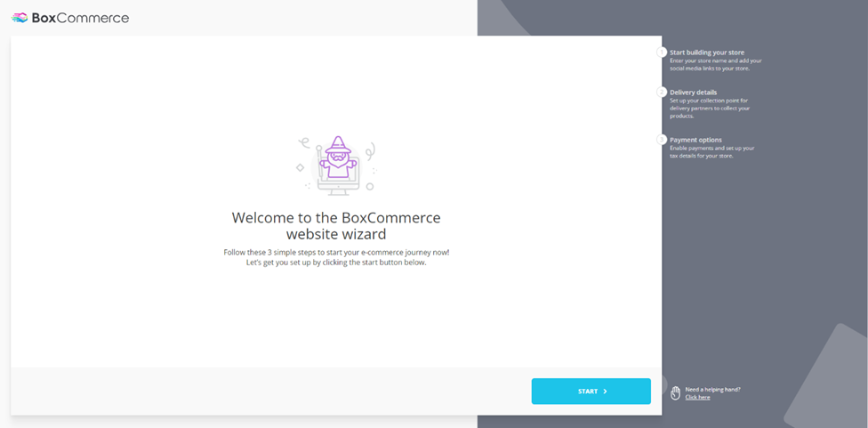Click the arrow chevron inside START button
Screen dimensions: 868x428
coord(605,391)
